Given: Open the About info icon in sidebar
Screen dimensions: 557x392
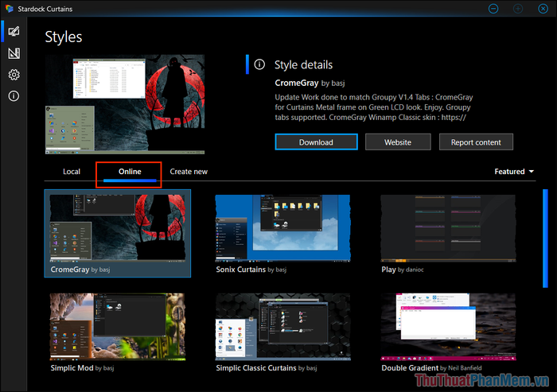Looking at the screenshot, I should pyautogui.click(x=14, y=96).
